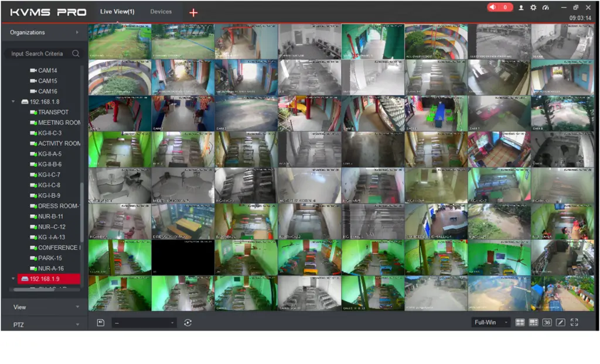600x364 pixels.
Task: Select CAM14 camera icon in tree
Action: point(33,70)
